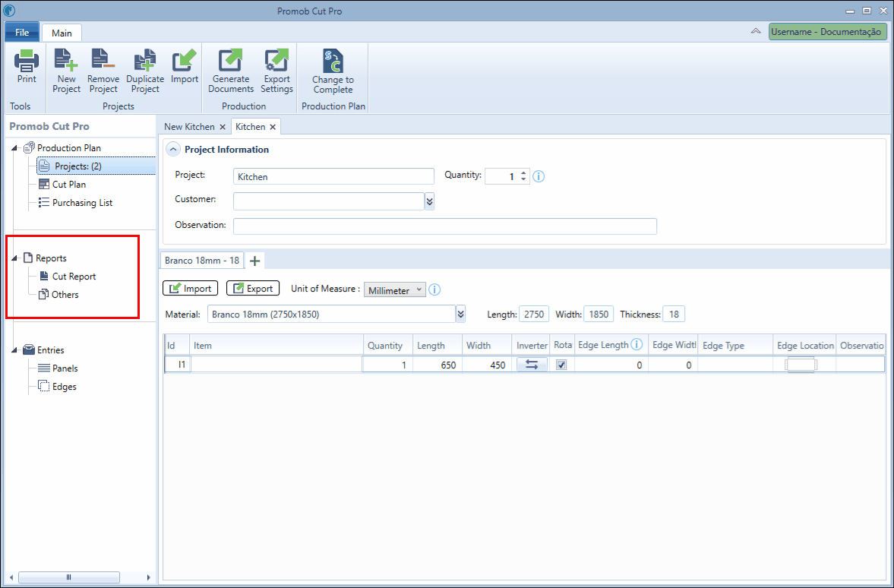
Task: Select the I1 row Id cell
Action: click(177, 365)
